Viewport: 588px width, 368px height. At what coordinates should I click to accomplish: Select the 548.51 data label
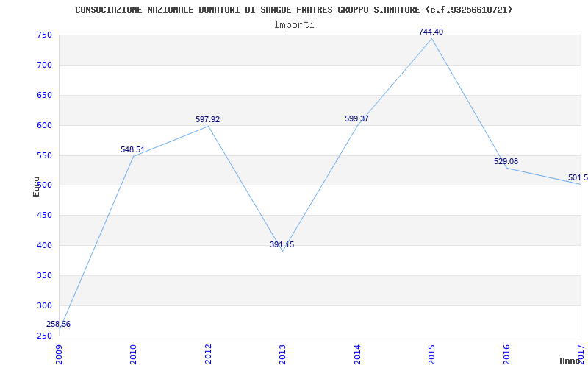pos(132,150)
